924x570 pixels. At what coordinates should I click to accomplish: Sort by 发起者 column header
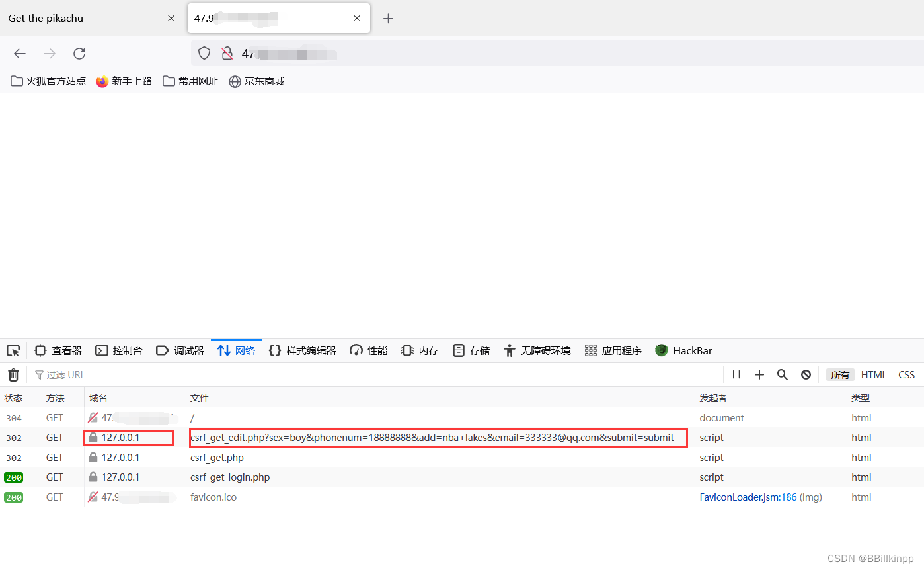[771, 398]
